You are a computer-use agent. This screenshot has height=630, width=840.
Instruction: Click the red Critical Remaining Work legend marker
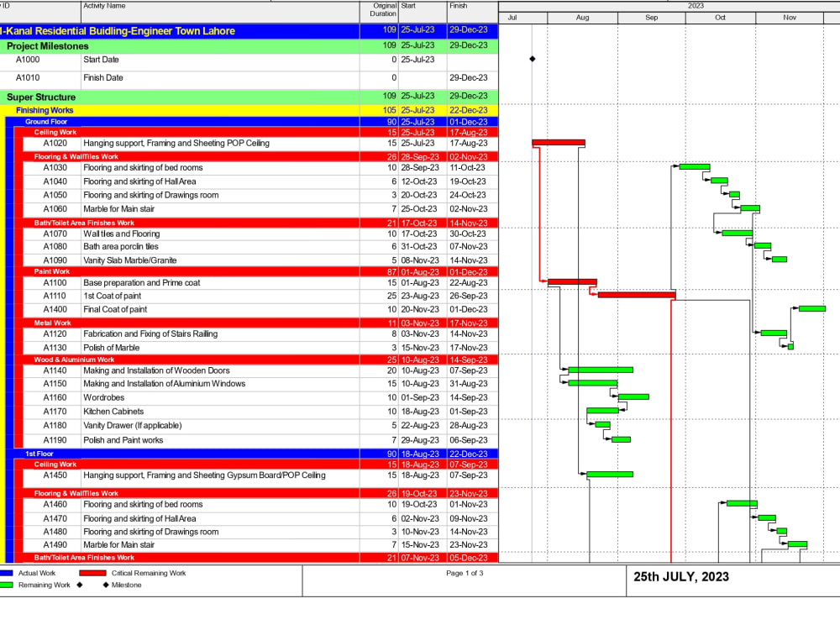click(92, 573)
